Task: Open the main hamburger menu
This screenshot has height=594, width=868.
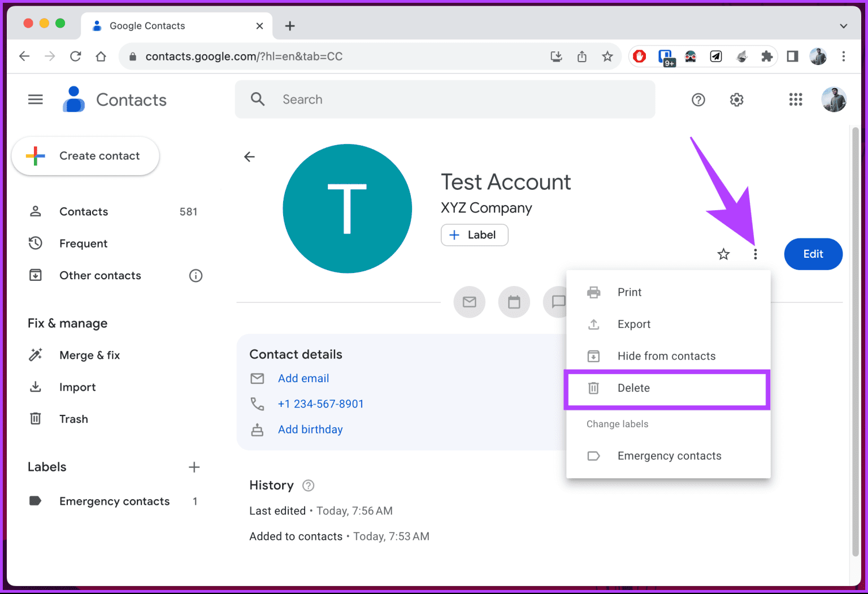Action: (x=36, y=99)
